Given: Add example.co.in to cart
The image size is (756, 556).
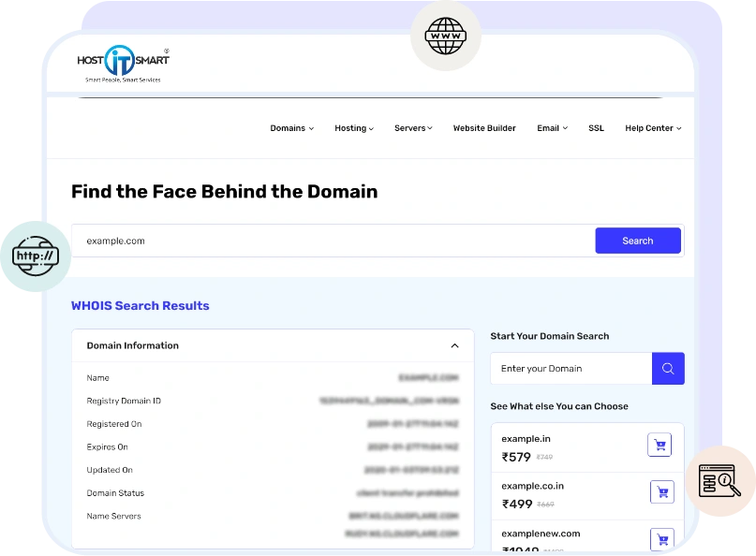Looking at the screenshot, I should 661,492.
